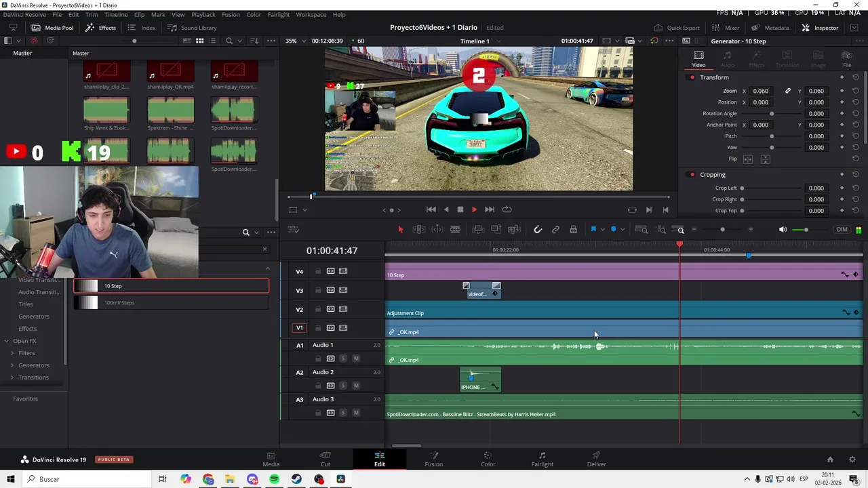Viewport: 868px width, 488px height.
Task: Click the Flip horizontal icon
Action: [747, 159]
